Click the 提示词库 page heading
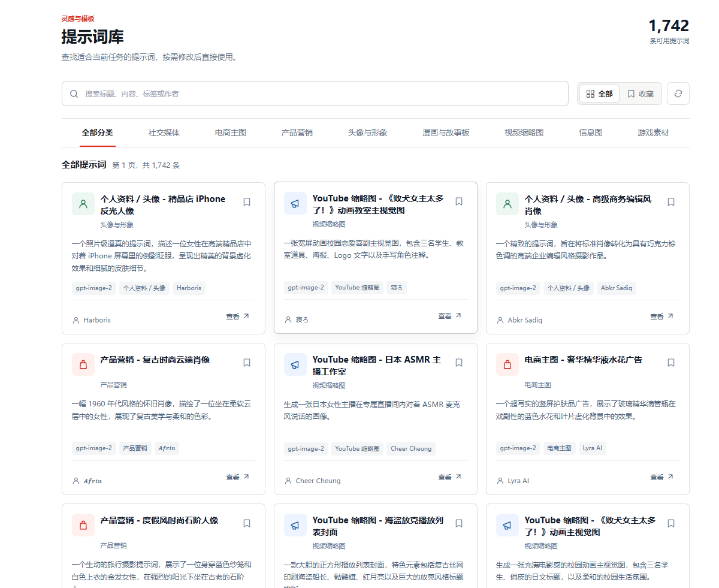 point(92,37)
